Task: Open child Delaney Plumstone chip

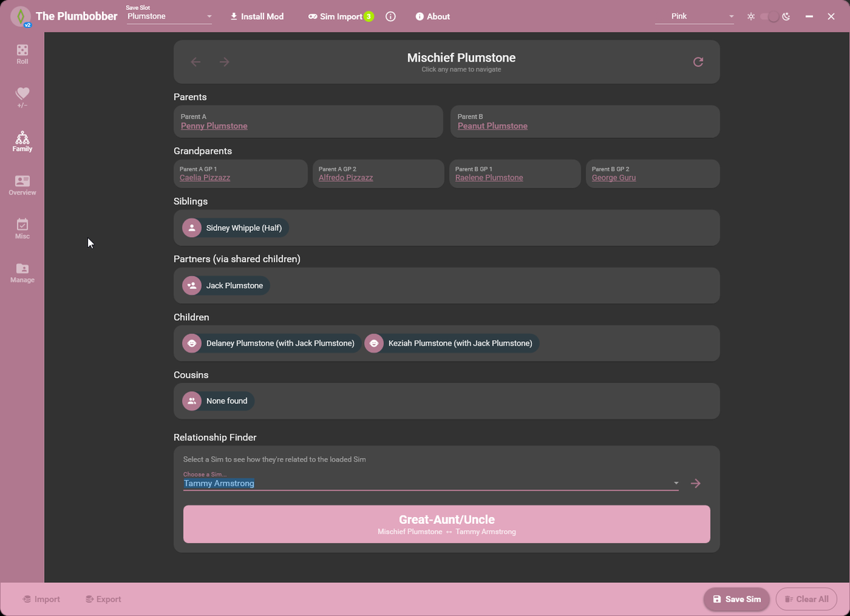Action: pos(271,343)
